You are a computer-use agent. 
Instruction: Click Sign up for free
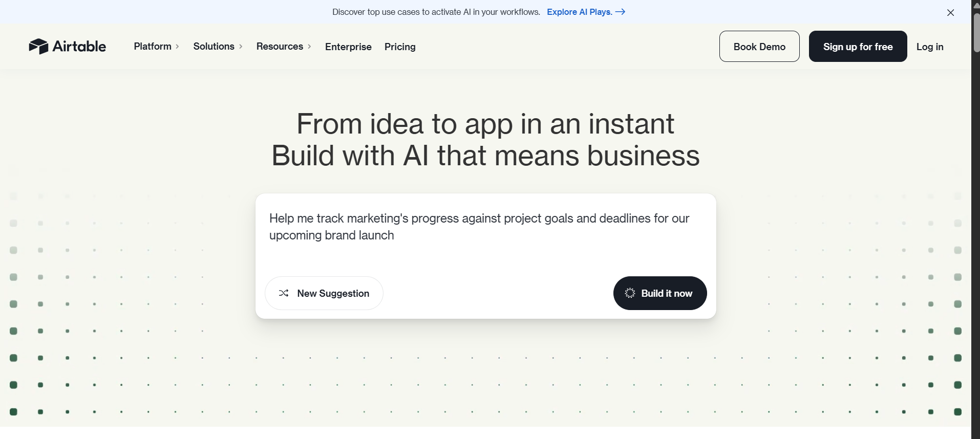pos(857,46)
